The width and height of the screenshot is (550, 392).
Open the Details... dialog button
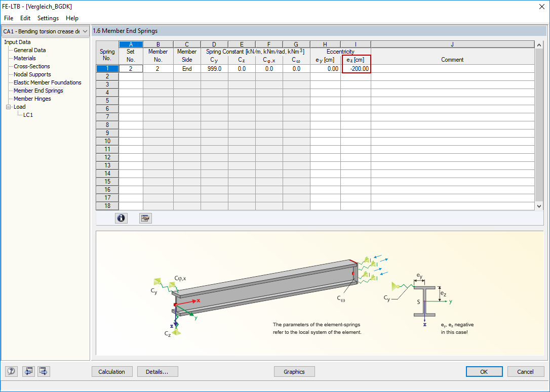point(158,372)
